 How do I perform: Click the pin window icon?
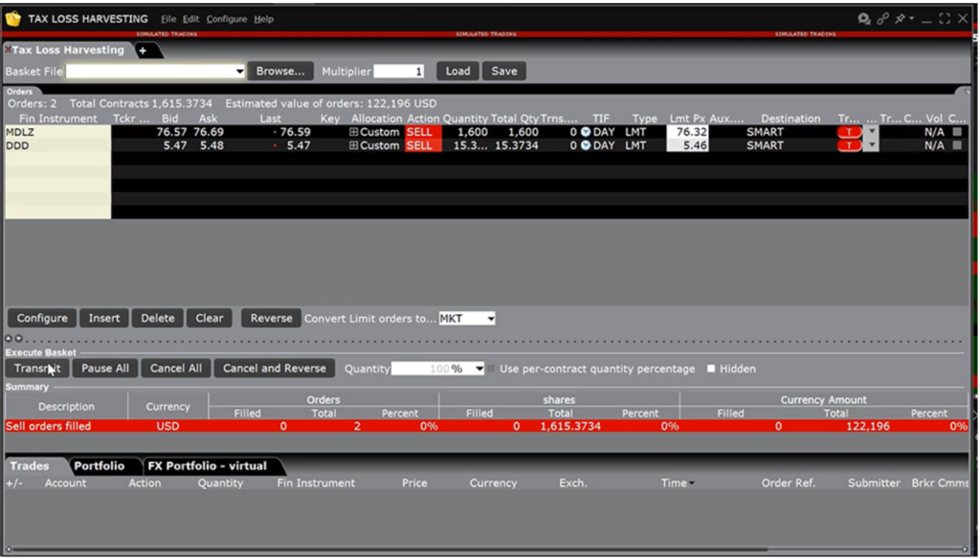pyautogui.click(x=901, y=18)
